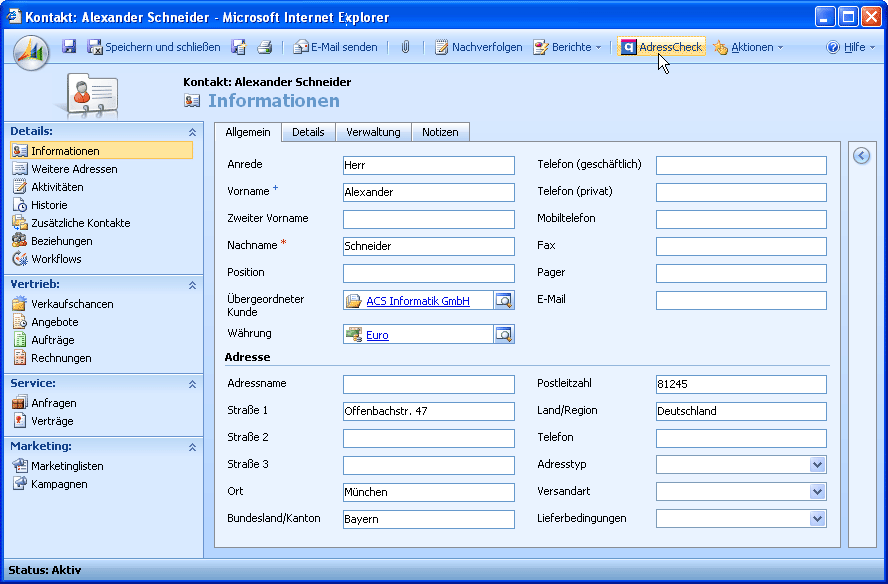The image size is (888, 584).
Task: Open the Berichte dropdown menu
Action: click(567, 47)
